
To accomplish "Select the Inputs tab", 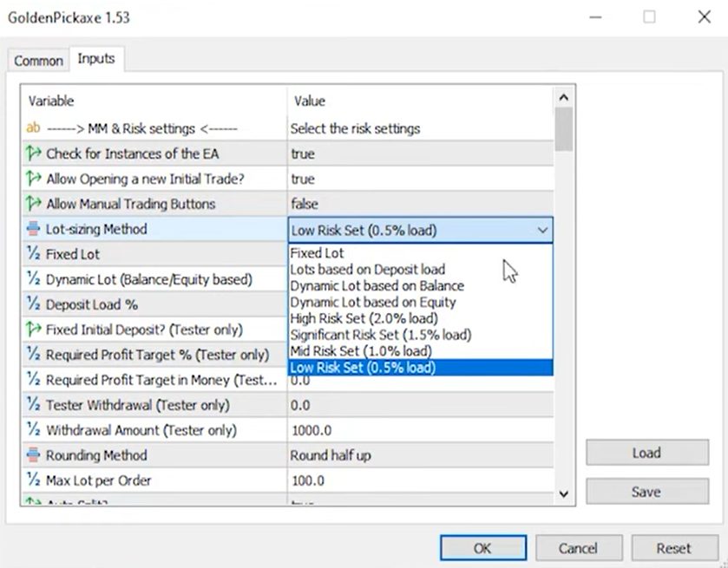I will (x=96, y=59).
